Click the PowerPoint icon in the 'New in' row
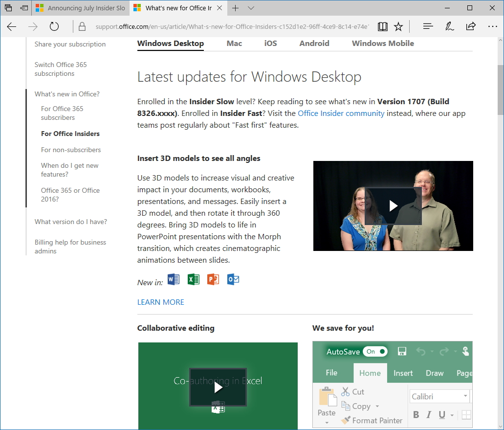Image resolution: width=504 pixels, height=430 pixels. click(213, 279)
